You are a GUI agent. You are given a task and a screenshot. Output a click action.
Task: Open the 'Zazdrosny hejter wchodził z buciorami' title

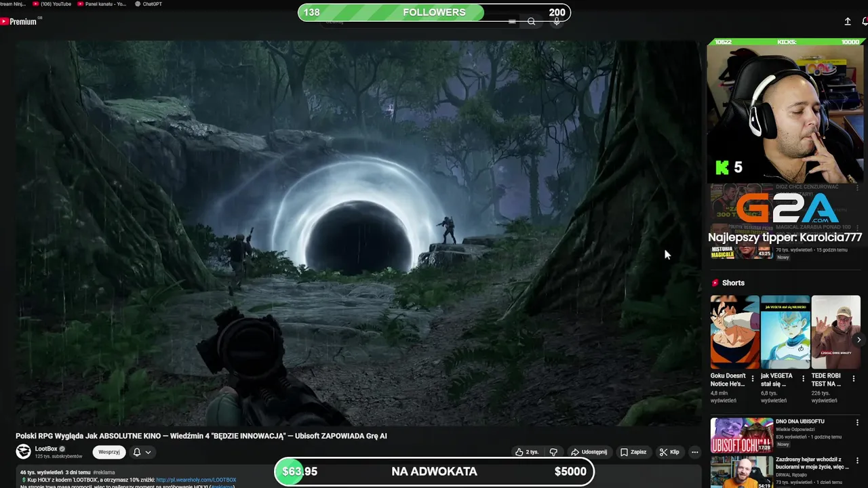tap(812, 463)
